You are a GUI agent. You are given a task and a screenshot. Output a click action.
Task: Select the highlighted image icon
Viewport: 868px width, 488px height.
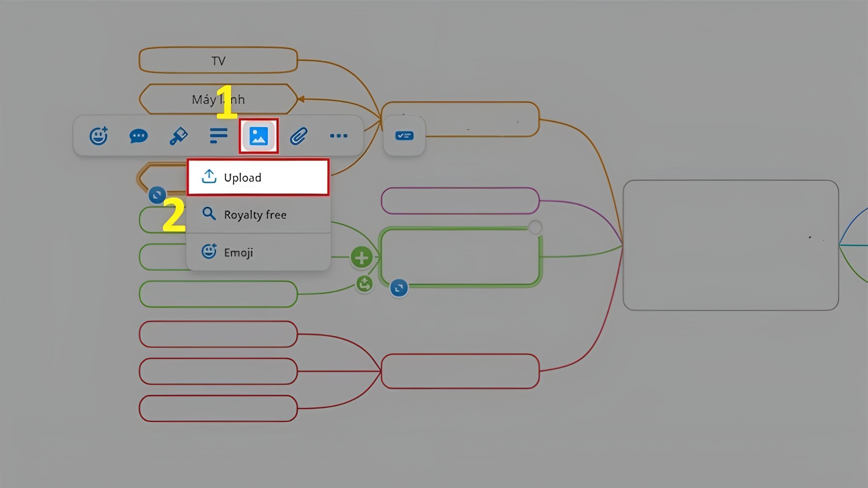258,136
